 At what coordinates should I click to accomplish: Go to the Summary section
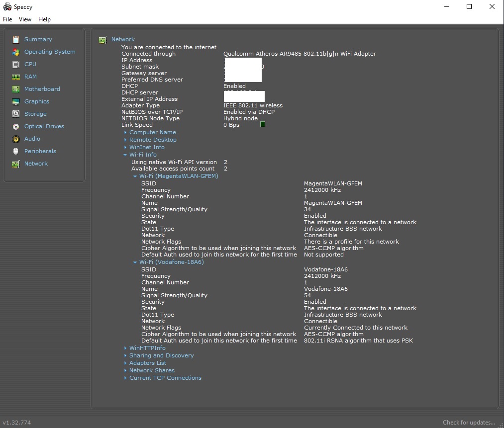[x=38, y=39]
